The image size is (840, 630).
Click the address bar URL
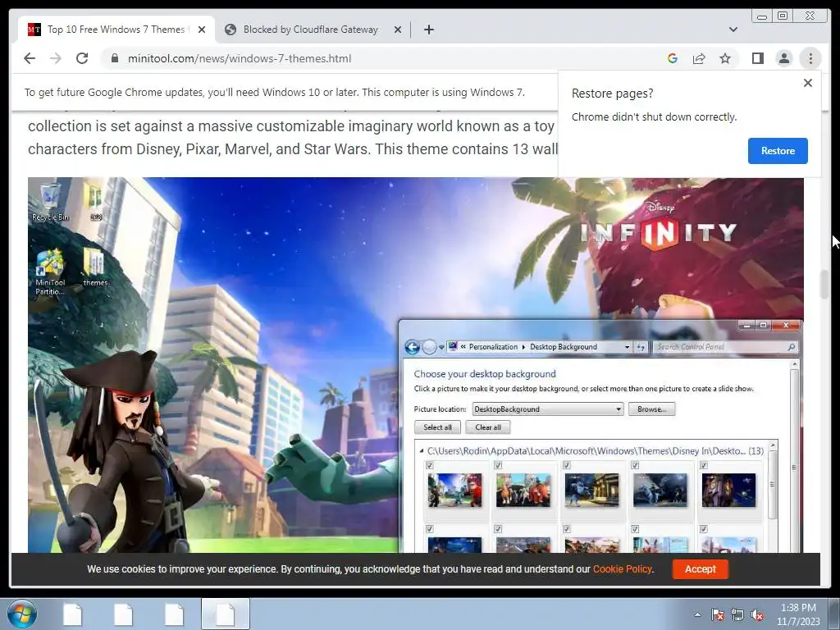240,58
